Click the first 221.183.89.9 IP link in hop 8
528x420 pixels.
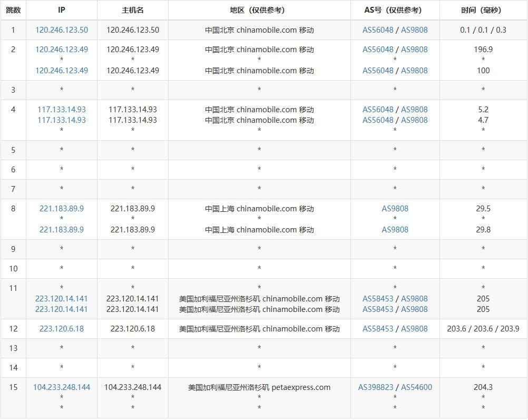coord(62,209)
